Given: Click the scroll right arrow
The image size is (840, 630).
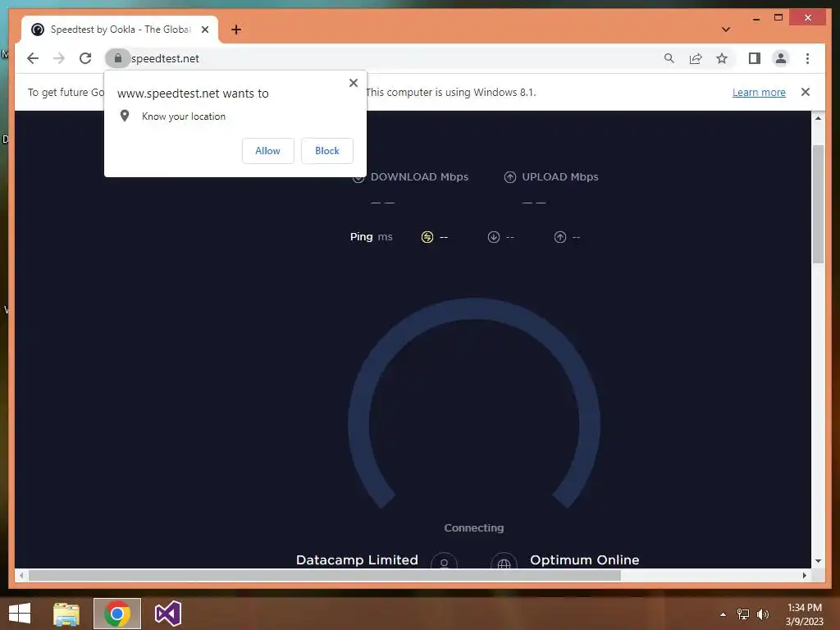Looking at the screenshot, I should [804, 575].
